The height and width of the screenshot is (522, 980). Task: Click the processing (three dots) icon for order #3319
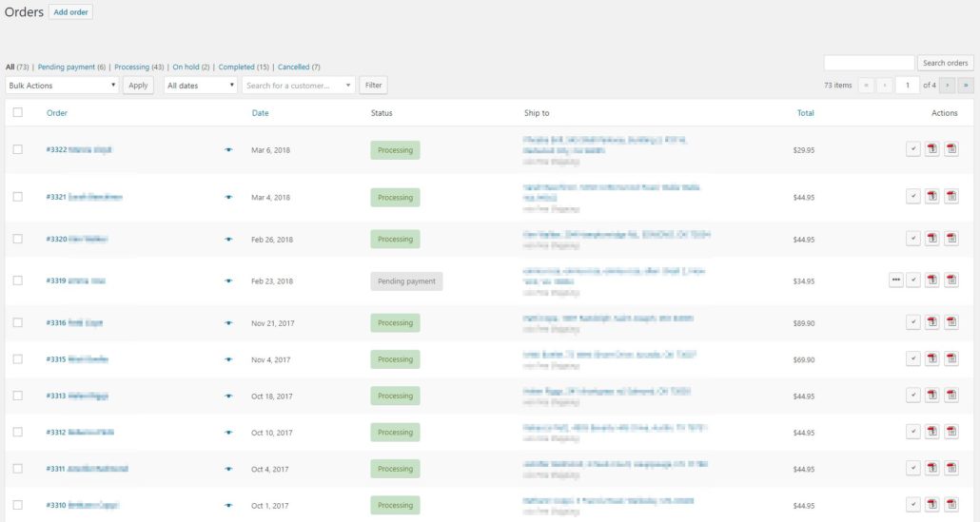coord(895,280)
